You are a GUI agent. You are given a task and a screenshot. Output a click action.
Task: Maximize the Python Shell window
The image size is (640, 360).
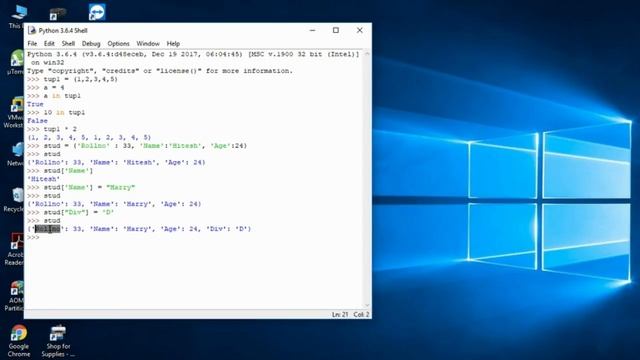tap(336, 30)
